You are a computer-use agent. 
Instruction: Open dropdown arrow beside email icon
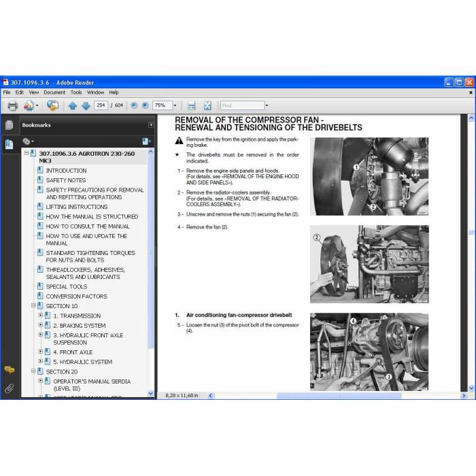pos(37,105)
